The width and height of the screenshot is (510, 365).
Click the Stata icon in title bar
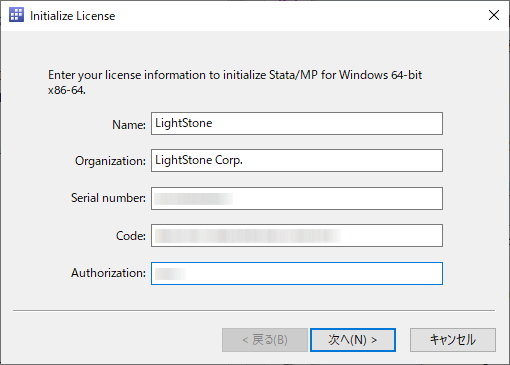[x=16, y=15]
